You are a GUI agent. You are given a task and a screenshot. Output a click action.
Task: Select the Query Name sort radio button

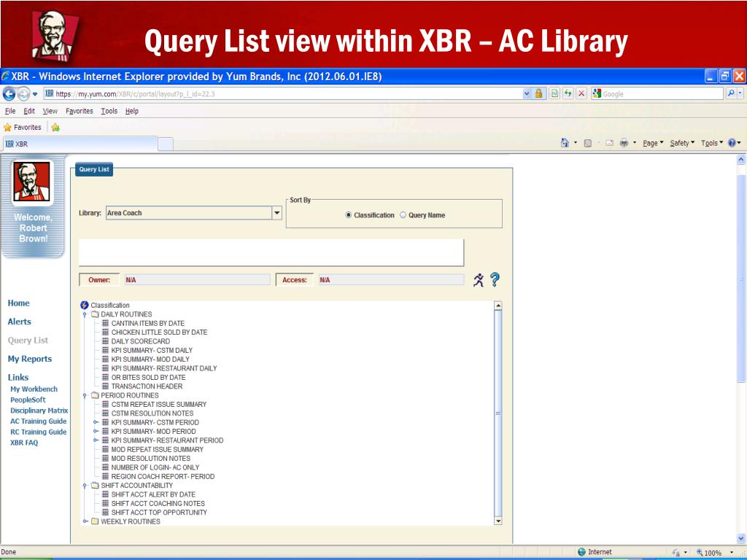tap(403, 215)
